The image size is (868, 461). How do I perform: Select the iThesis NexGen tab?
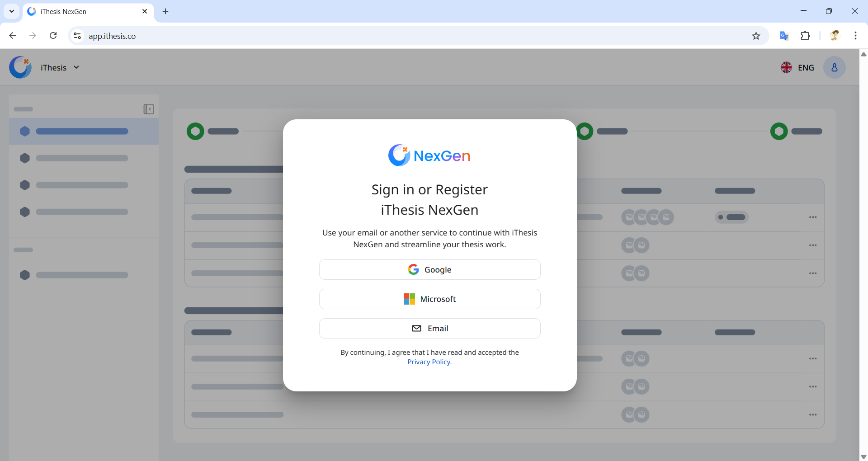(x=88, y=11)
